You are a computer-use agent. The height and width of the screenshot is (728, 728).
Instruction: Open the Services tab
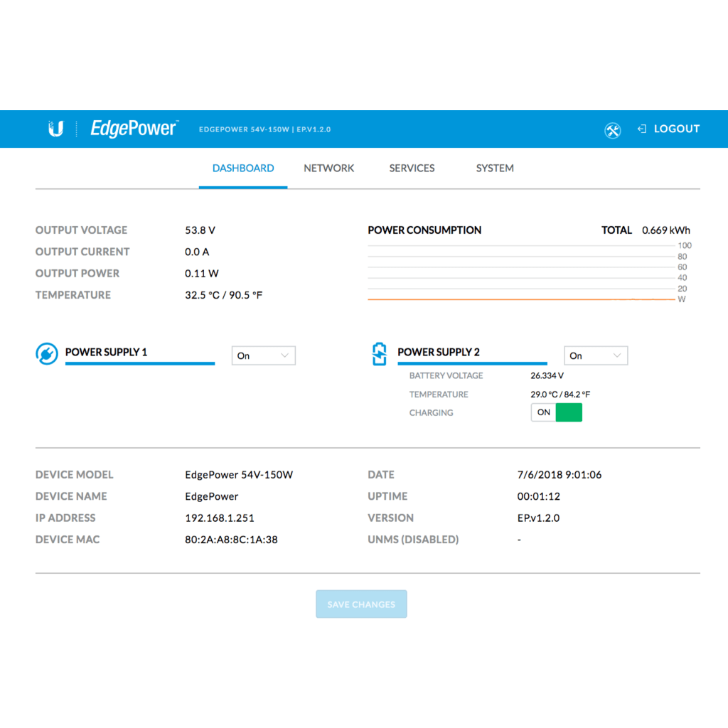point(412,168)
